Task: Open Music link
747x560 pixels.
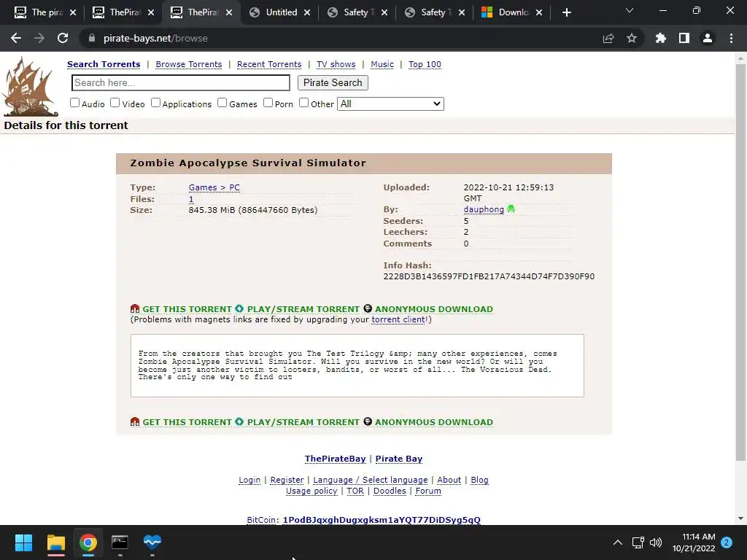Action: pyautogui.click(x=382, y=64)
